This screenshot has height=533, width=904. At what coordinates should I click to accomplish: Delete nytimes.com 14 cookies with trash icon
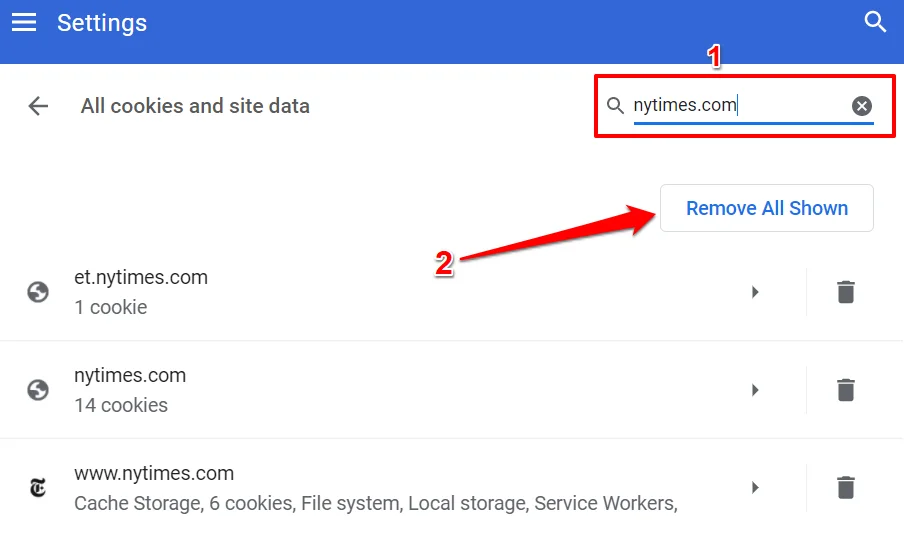[846, 390]
